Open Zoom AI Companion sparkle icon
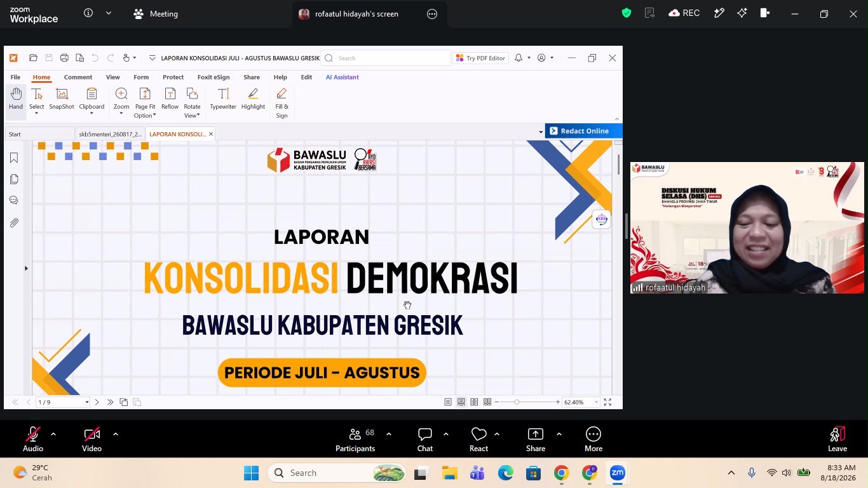868x488 pixels. [742, 13]
